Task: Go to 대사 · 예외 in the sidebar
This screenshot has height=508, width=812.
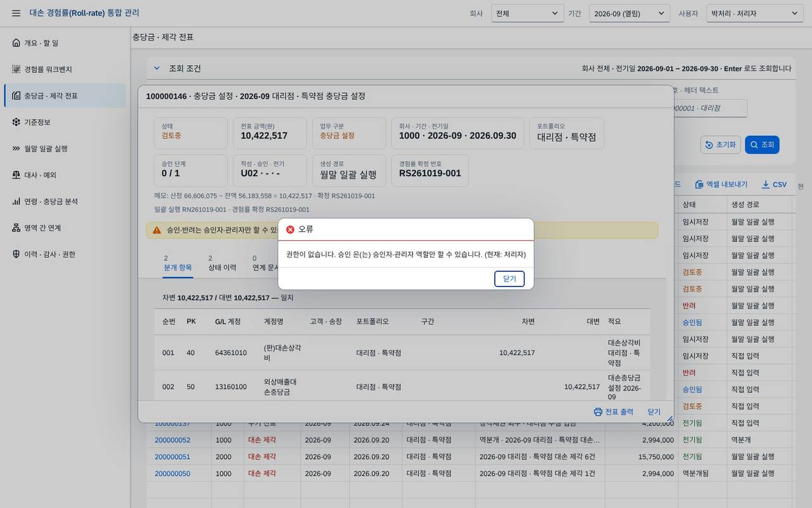Action: click(65, 175)
